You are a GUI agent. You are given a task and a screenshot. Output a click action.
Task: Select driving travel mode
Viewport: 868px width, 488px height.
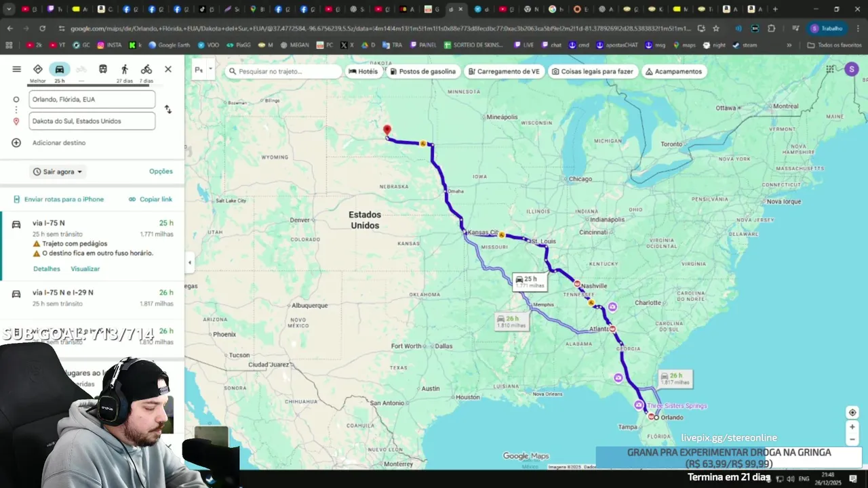click(60, 69)
